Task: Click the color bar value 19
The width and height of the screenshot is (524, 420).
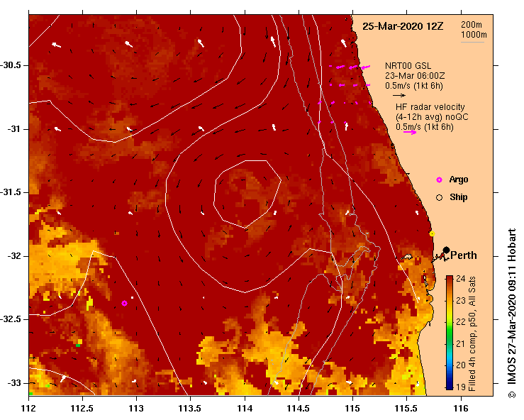Action: [x=460, y=387]
